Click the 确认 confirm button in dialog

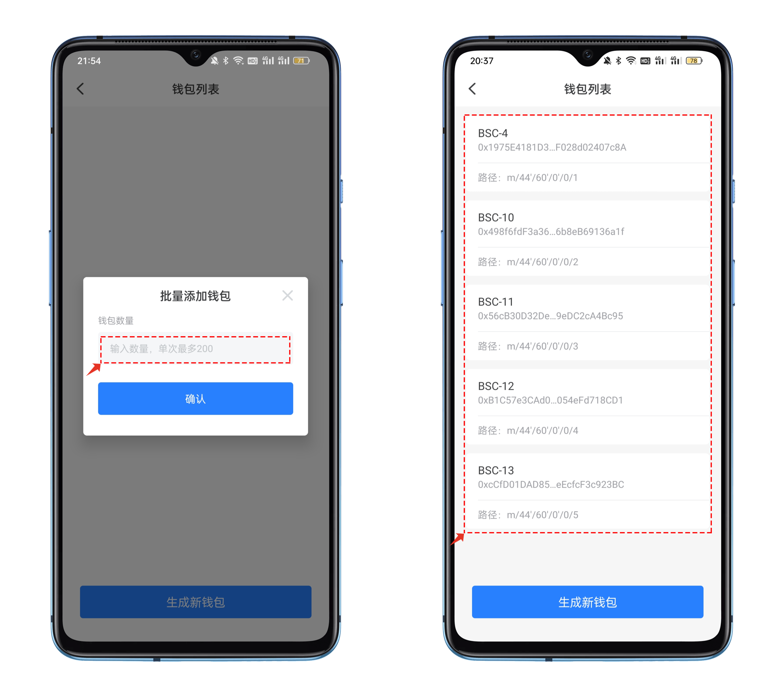pos(196,397)
